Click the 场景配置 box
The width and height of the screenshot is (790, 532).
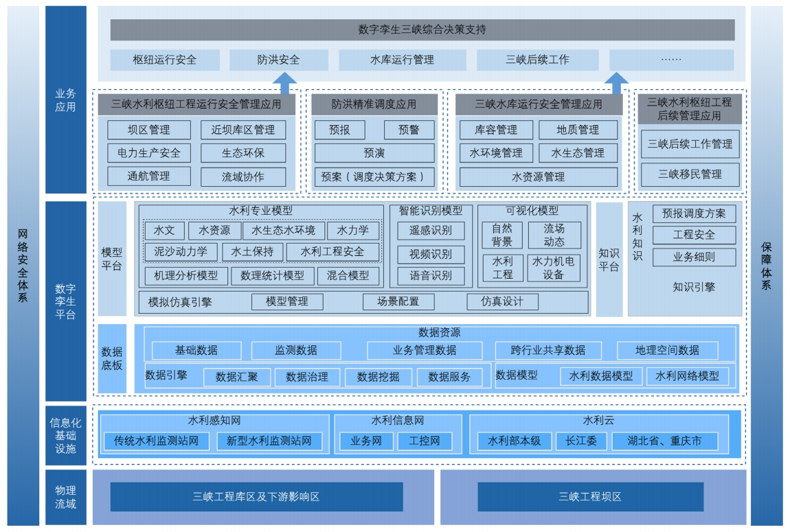pos(398,301)
